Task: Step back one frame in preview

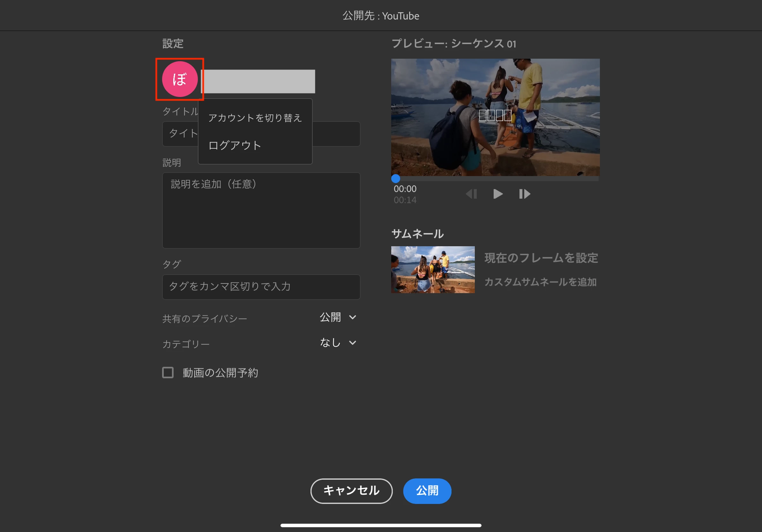Action: coord(471,194)
